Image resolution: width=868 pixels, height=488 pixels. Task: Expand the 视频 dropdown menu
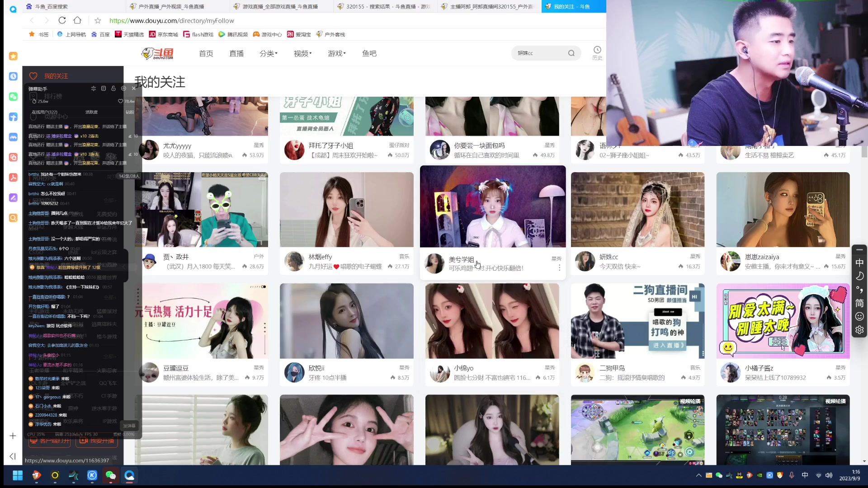pyautogui.click(x=303, y=53)
